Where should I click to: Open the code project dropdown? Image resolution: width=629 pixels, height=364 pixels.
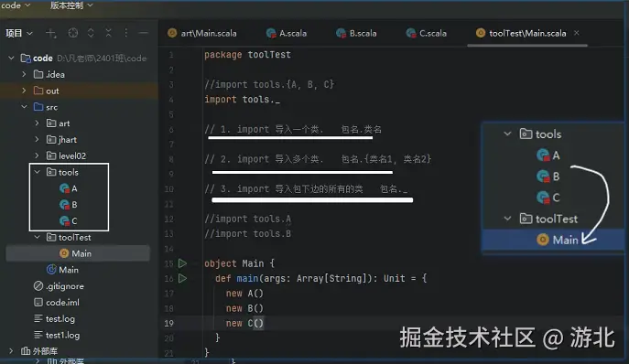[x=16, y=5]
